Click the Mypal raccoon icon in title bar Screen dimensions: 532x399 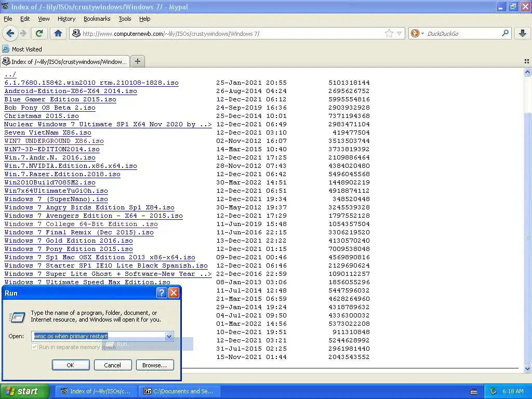[5, 6]
